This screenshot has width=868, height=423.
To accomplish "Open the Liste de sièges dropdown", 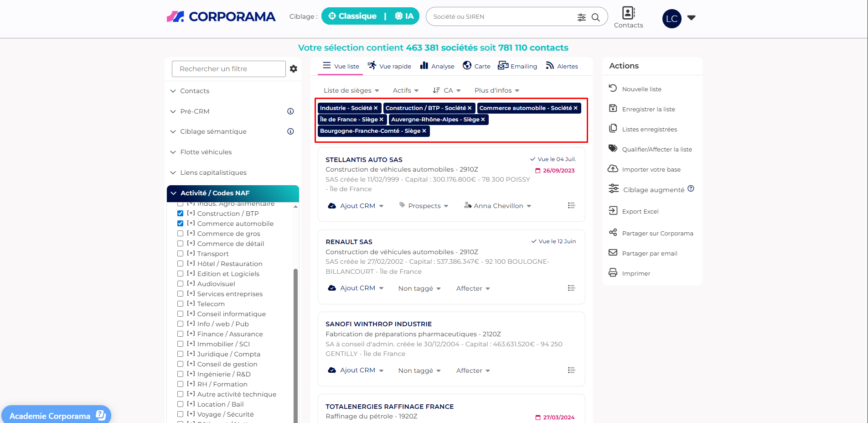I will pyautogui.click(x=351, y=90).
